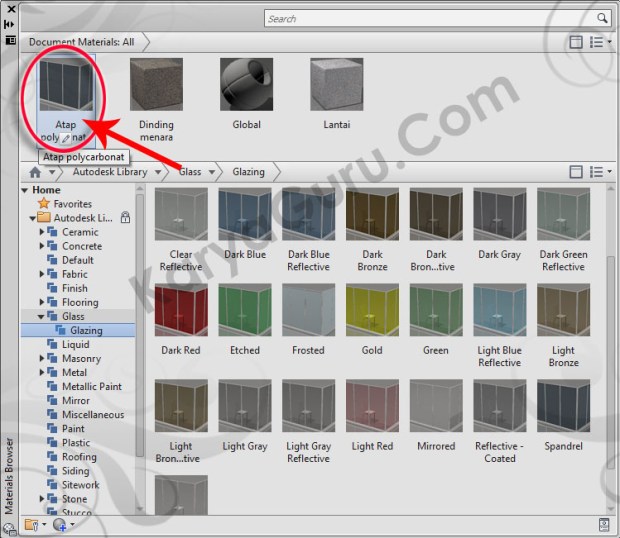Select Favorites in library tree
This screenshot has height=538, width=620.
click(72, 204)
